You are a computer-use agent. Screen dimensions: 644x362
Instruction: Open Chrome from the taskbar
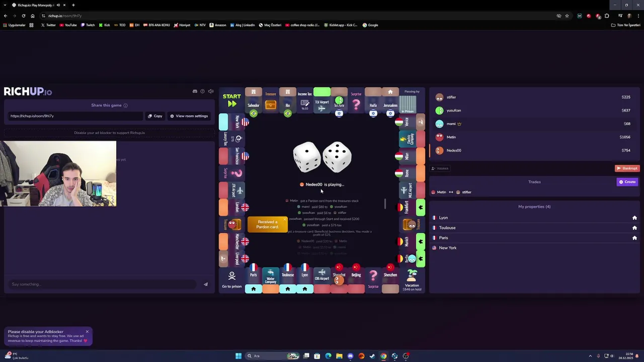[x=383, y=356]
